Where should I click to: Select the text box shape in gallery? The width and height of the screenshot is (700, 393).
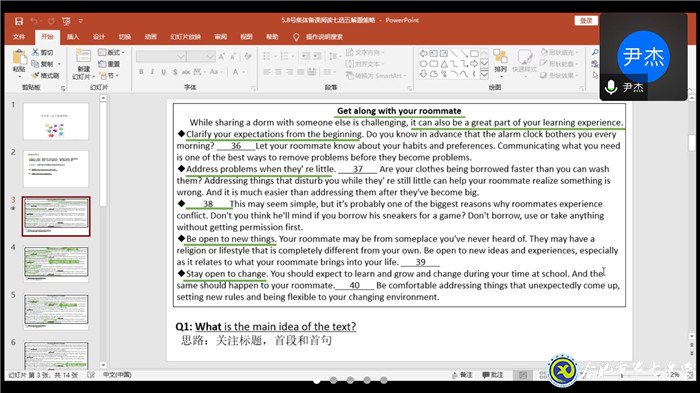[433, 53]
